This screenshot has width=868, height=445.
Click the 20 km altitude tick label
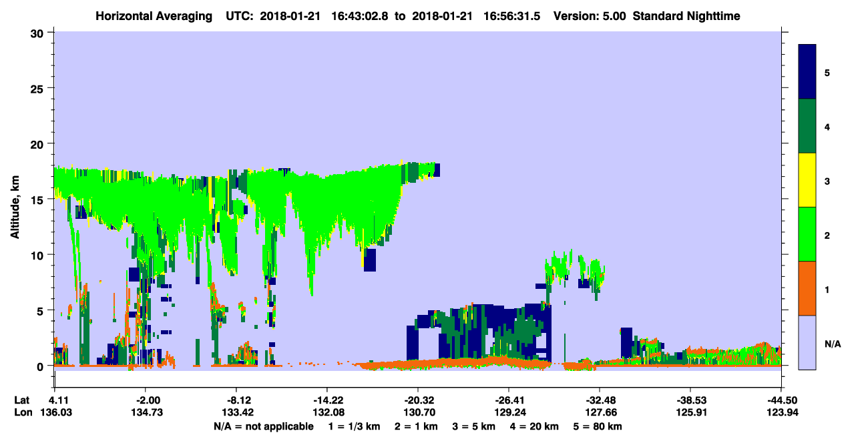[x=38, y=143]
